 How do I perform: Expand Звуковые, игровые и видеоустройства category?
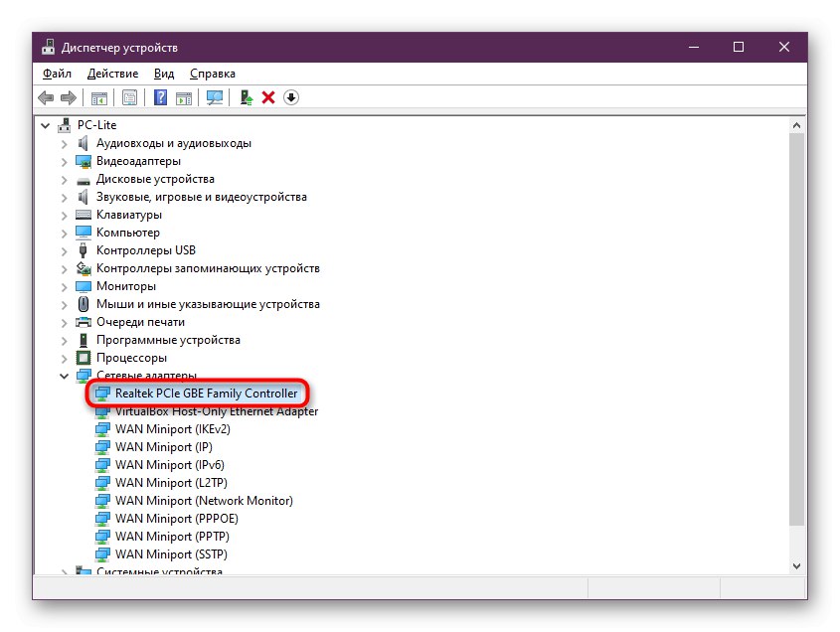(65, 198)
